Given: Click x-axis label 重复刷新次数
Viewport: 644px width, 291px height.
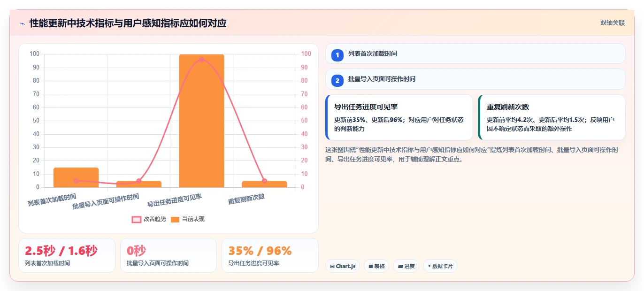Looking at the screenshot, I should 246,199.
